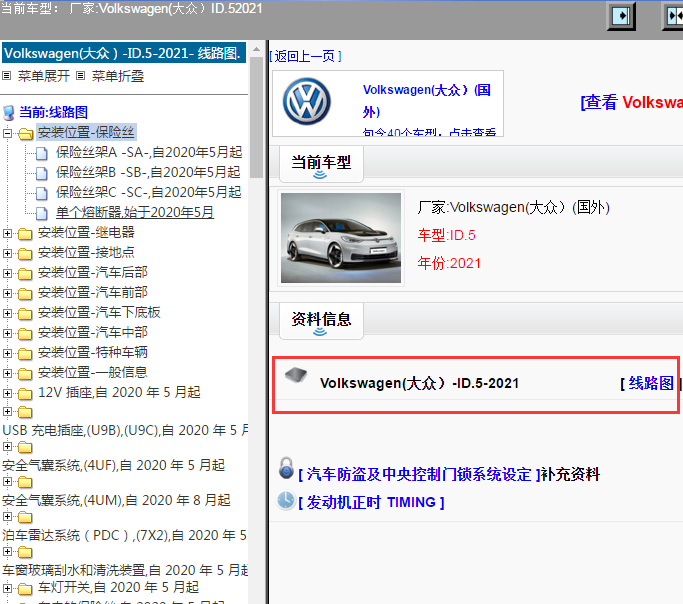This screenshot has height=604, width=683.
Task: Open the Volkswagen(大众)(国外) brand link
Action: click(x=427, y=101)
